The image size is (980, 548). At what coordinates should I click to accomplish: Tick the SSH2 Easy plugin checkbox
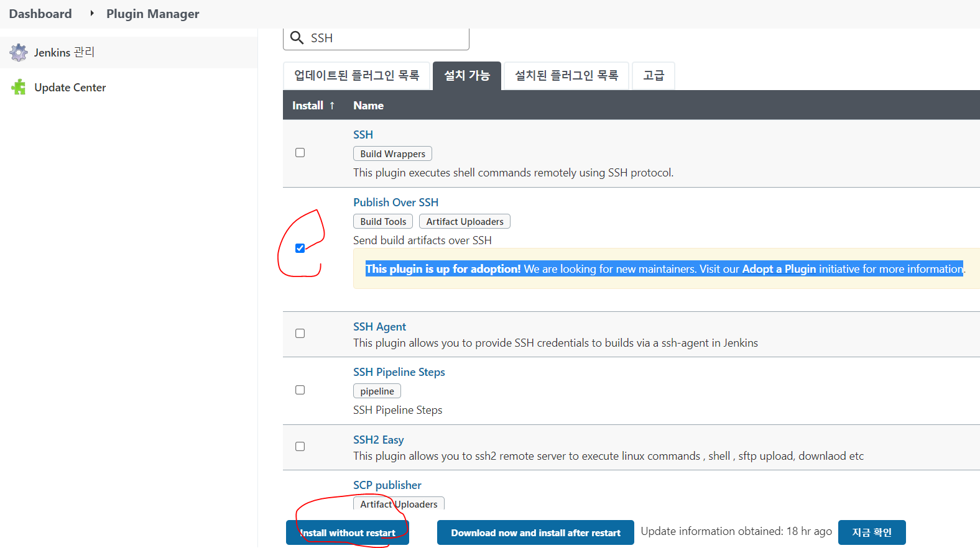pyautogui.click(x=300, y=447)
